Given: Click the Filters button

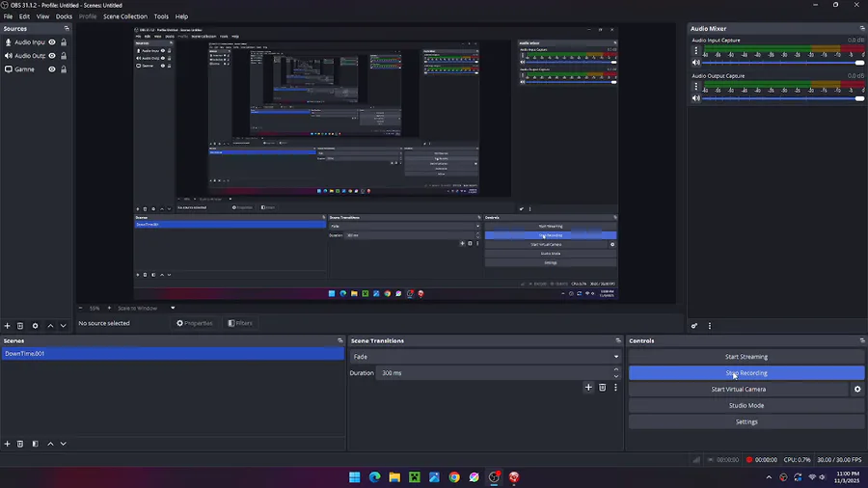Looking at the screenshot, I should coord(240,323).
